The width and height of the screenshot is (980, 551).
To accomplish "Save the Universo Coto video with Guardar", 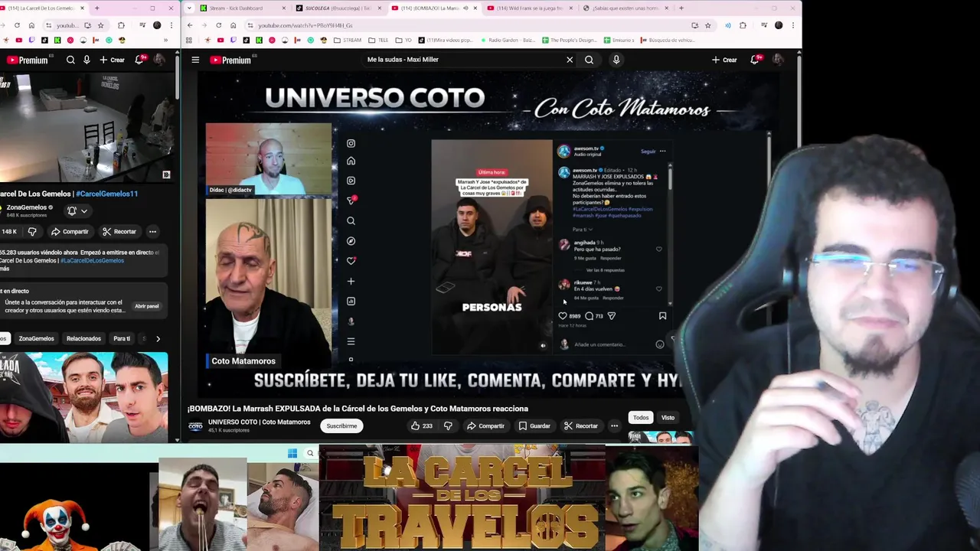I will coord(534,425).
